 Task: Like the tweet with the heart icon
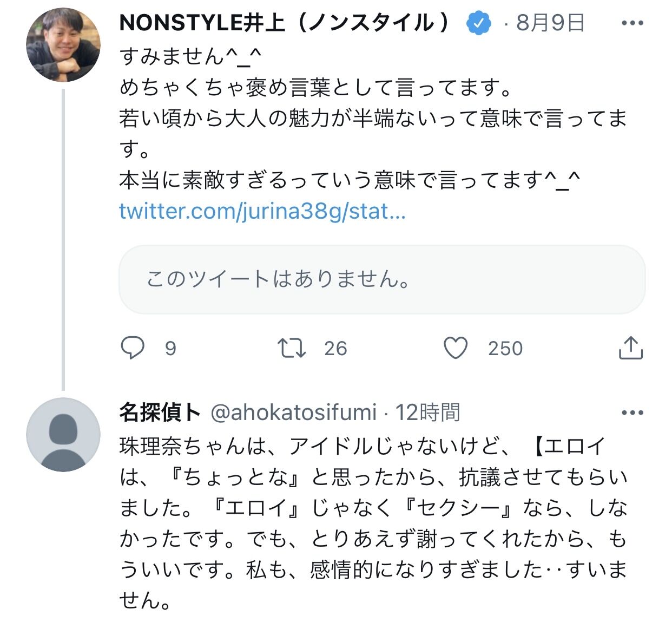click(456, 348)
